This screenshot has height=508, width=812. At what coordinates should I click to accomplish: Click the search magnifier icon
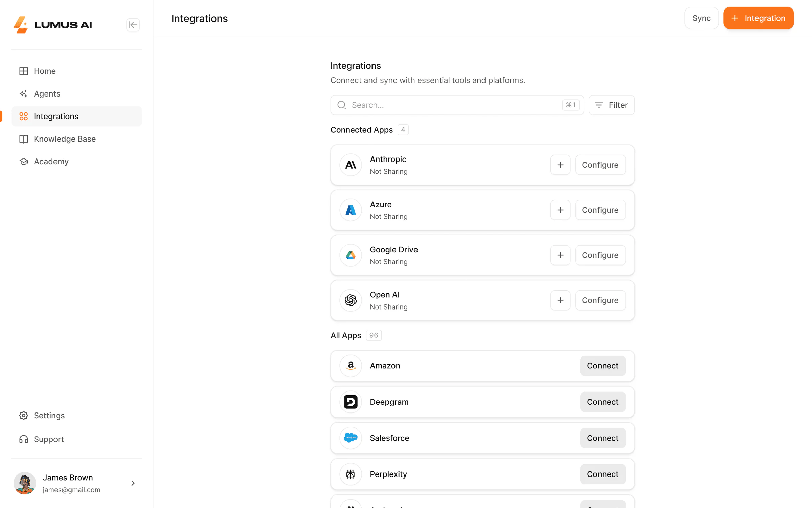click(x=342, y=105)
